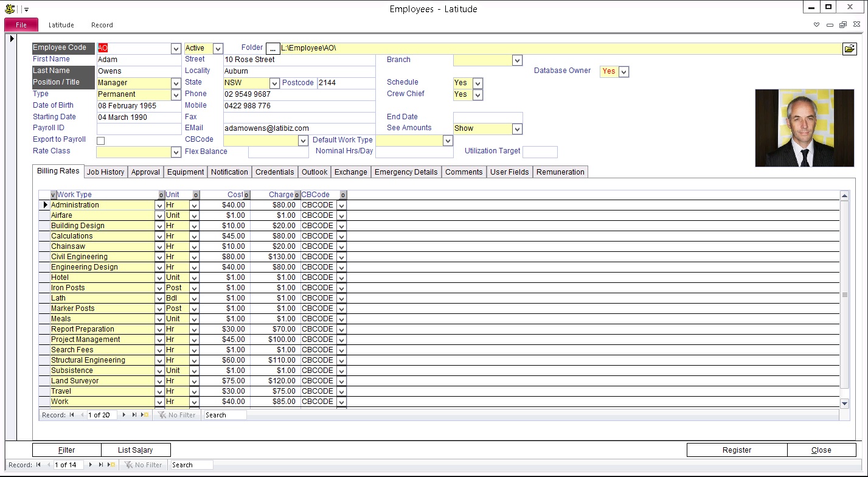This screenshot has height=477, width=868.
Task: Expand the Crew Chief dropdown
Action: click(x=477, y=95)
